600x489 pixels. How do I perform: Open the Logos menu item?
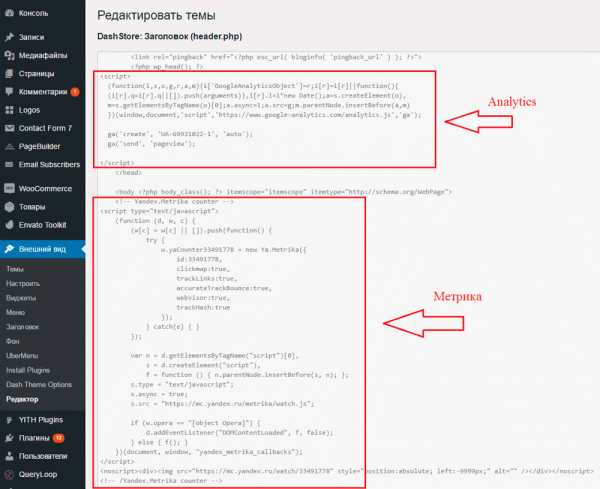(30, 110)
